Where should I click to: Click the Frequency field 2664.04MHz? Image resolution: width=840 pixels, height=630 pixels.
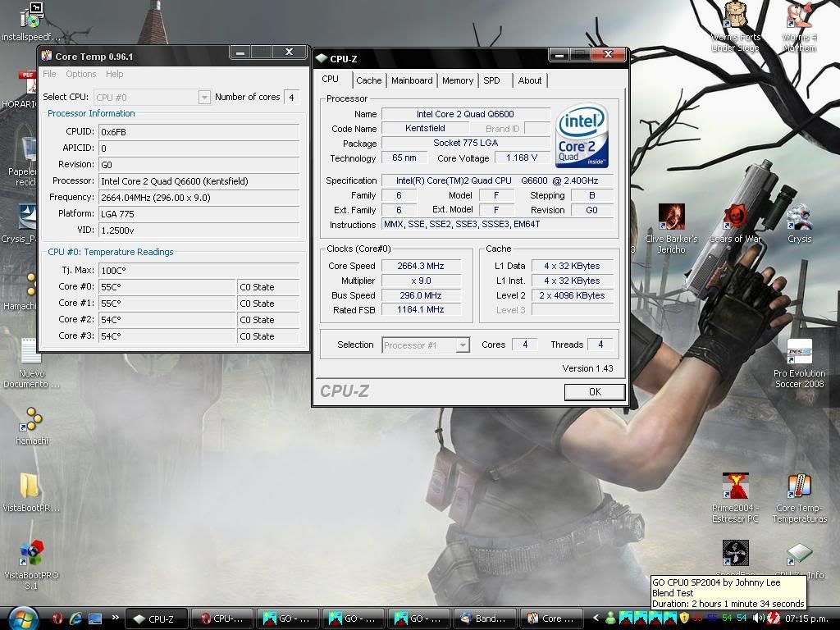[199, 197]
